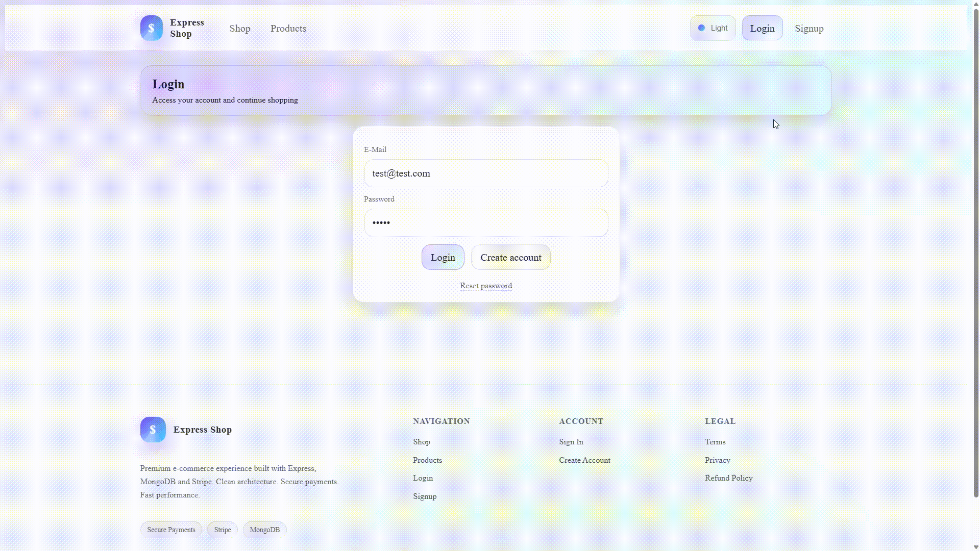Screen dimensions: 980x551
Task: Focus the E-Mail input field
Action: 485,173
